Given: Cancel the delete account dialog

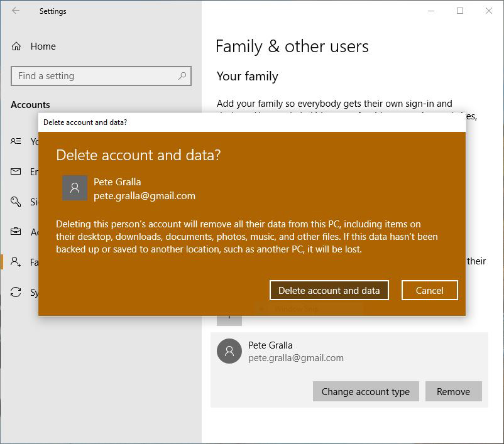Looking at the screenshot, I should pos(429,290).
